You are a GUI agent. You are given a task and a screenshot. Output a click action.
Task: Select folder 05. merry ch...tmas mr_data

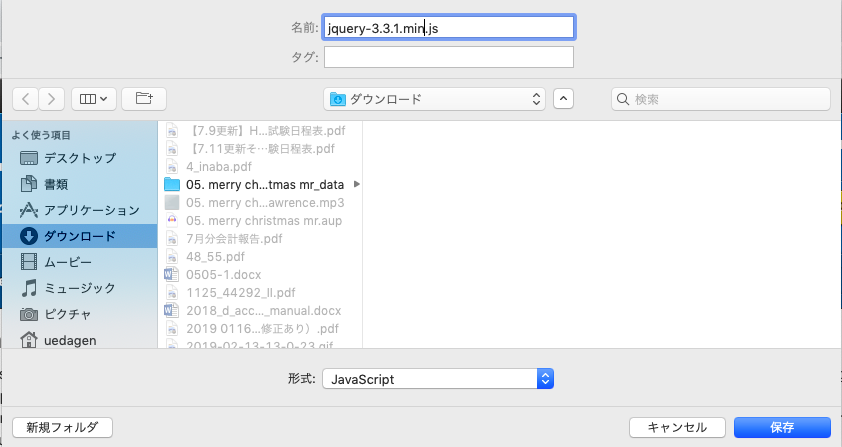(260, 184)
